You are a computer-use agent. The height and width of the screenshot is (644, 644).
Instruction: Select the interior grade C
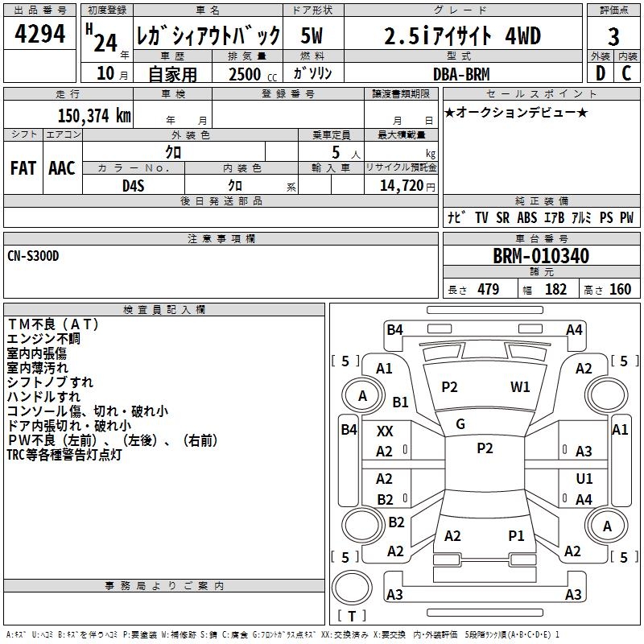[x=626, y=73]
